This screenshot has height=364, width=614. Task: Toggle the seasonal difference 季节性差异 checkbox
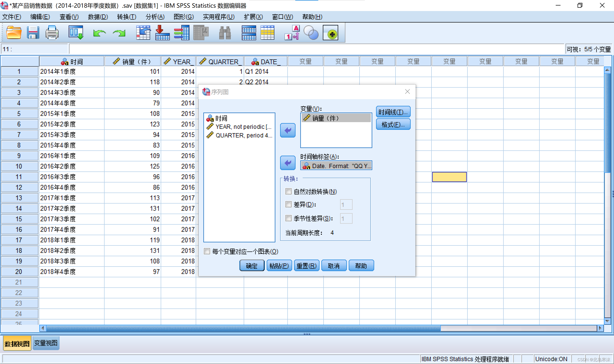288,218
